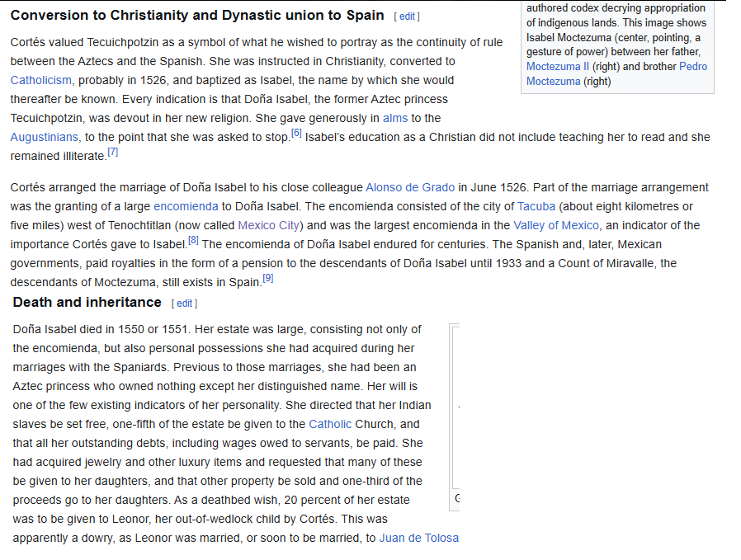Open Alonso de Grado link
The width and height of the screenshot is (741, 560).
pyautogui.click(x=410, y=187)
